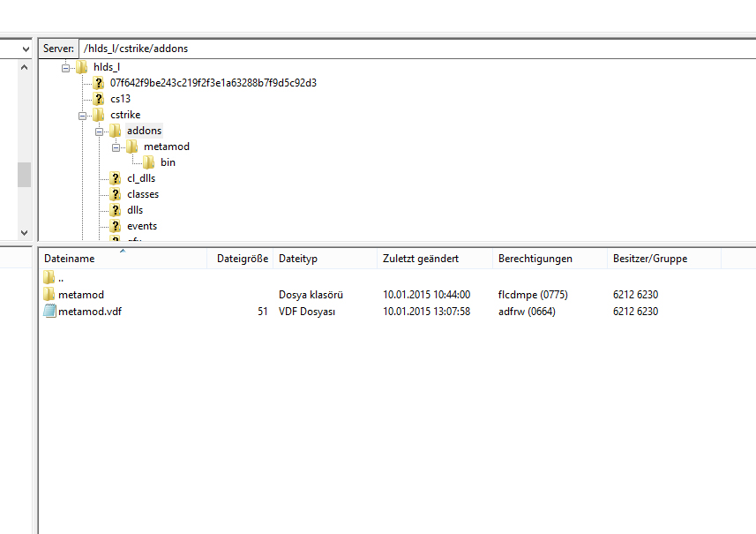Select the events folder in tree
The width and height of the screenshot is (756, 534).
(141, 226)
